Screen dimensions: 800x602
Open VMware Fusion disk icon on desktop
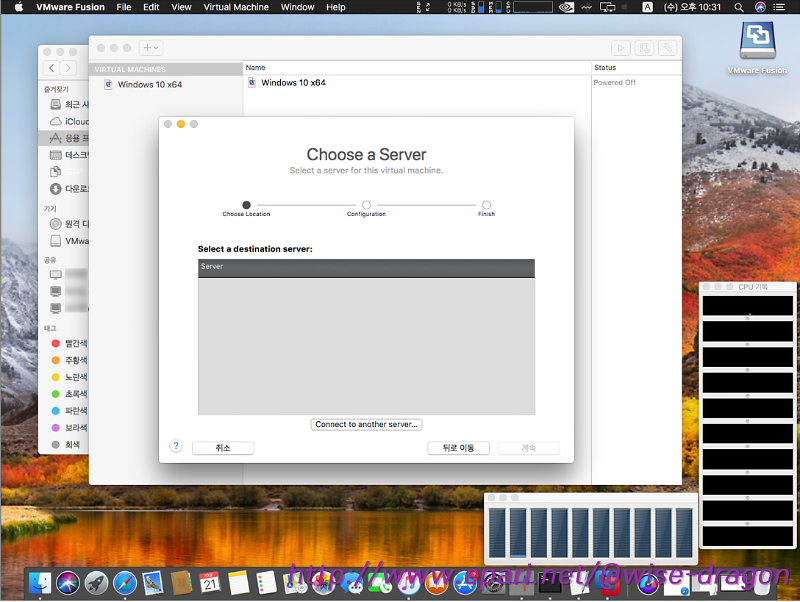(758, 42)
